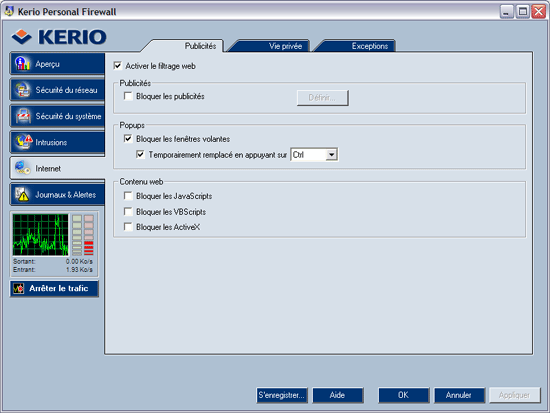The width and height of the screenshot is (550, 413).
Task: Open Sécurité du système section
Action: 57,116
